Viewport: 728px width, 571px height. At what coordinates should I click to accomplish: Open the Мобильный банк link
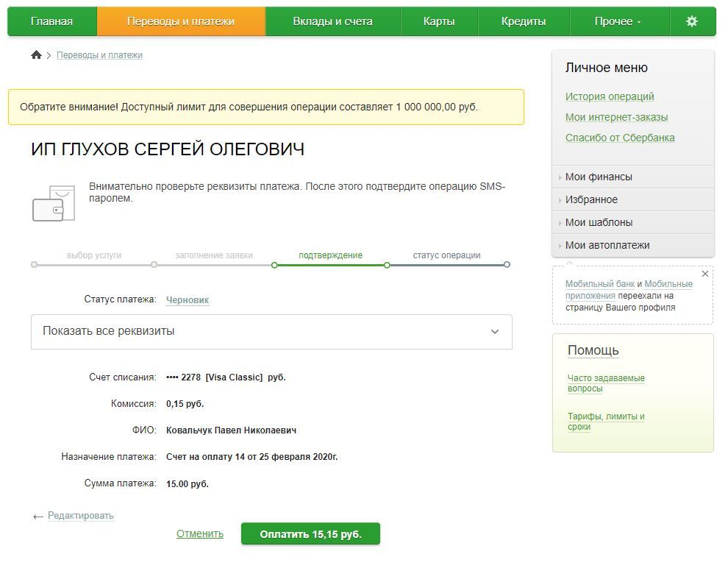tap(600, 284)
